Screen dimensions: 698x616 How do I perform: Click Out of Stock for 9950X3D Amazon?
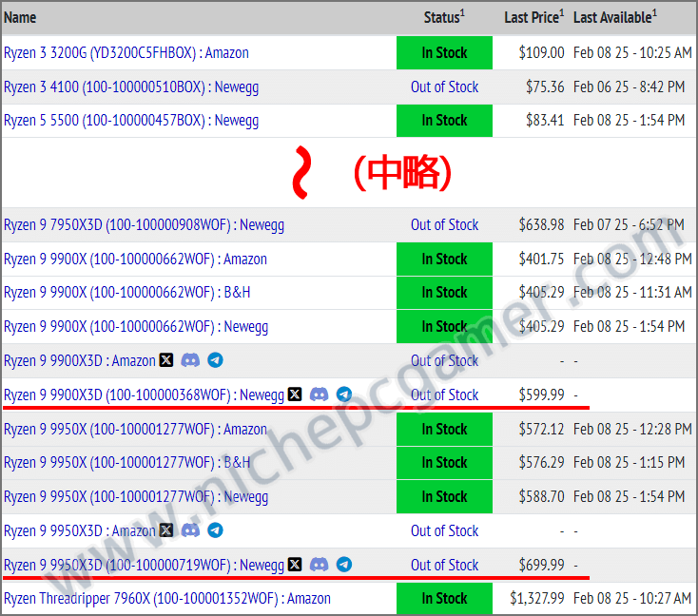444,530
